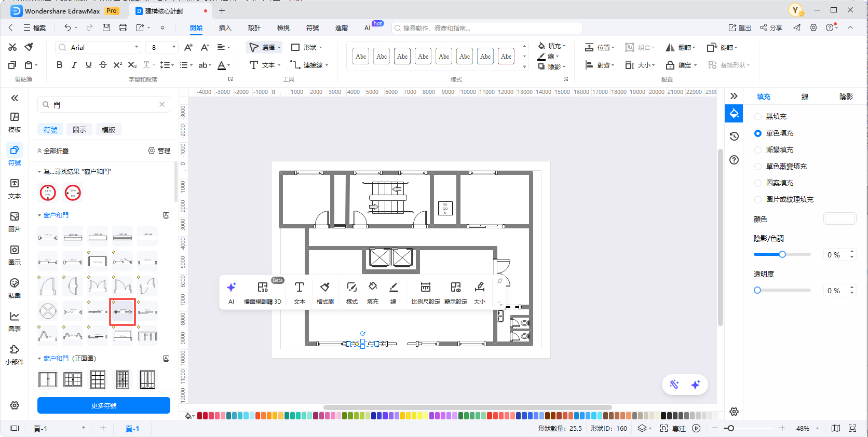Switch to the Line tab in right panel
This screenshot has width=868, height=437.
(805, 97)
